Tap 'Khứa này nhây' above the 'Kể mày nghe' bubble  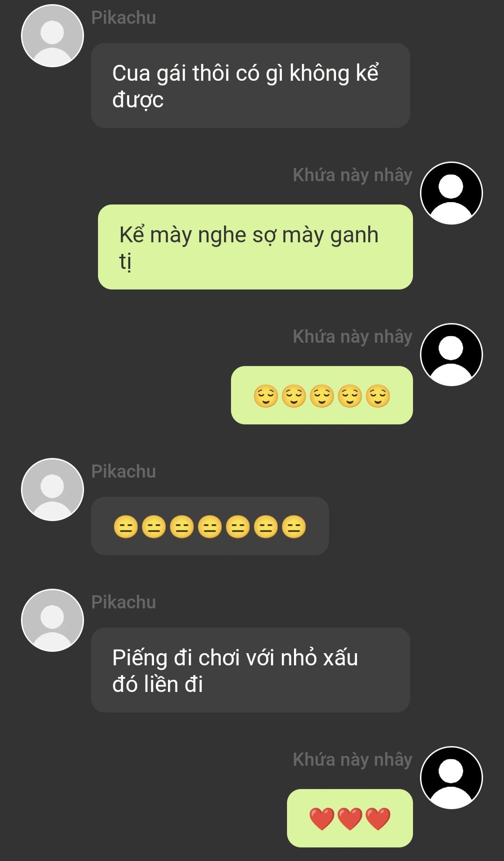353,175
